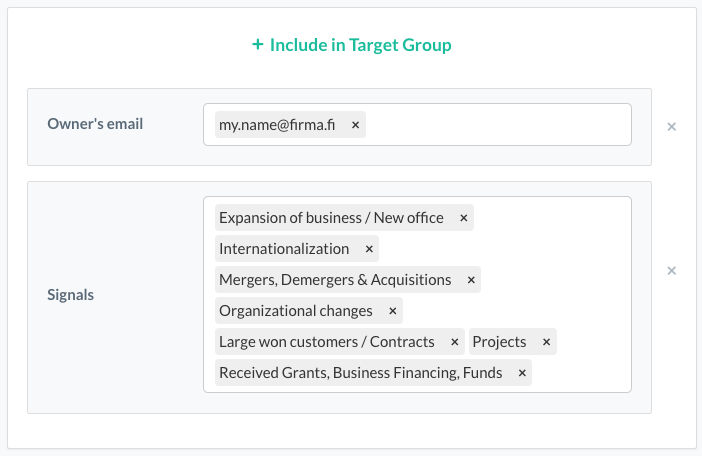Remove the Internationalization tag
Image resolution: width=702 pixels, height=456 pixels.
(369, 249)
